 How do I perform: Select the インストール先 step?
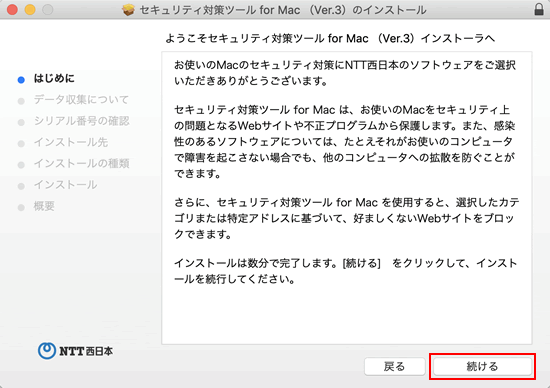click(71, 142)
